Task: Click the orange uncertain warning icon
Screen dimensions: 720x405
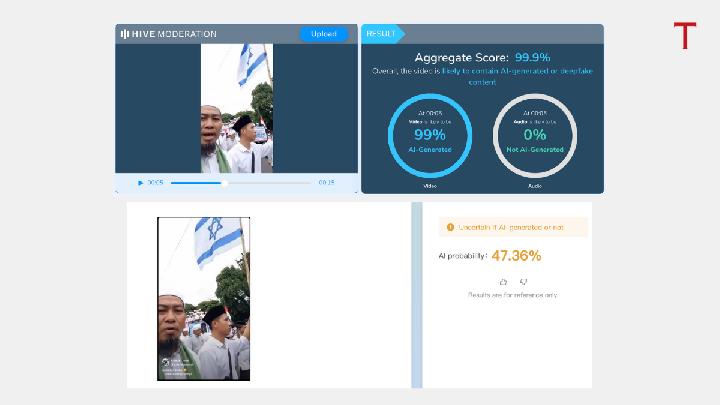Action: [450, 228]
